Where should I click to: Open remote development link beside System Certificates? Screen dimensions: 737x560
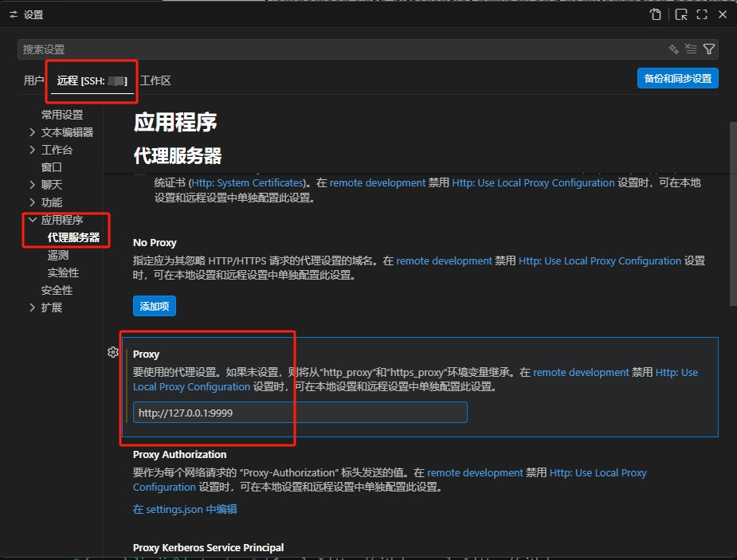point(378,182)
